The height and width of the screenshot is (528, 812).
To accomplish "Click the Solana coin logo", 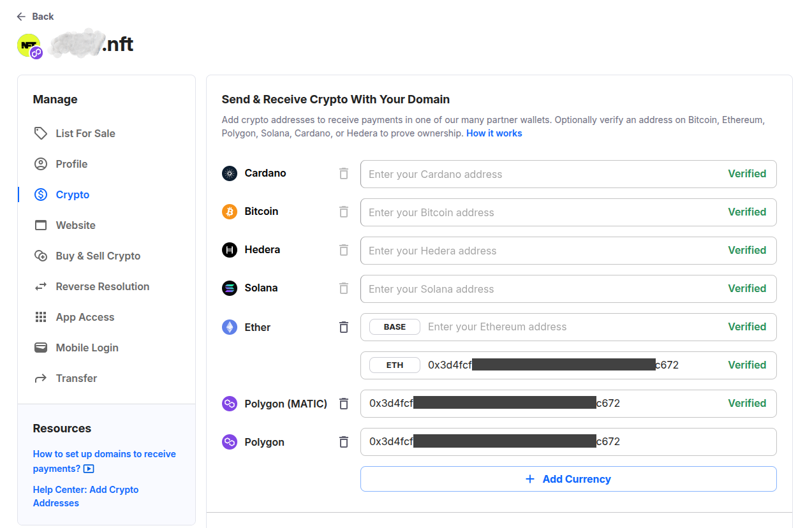I will 230,288.
